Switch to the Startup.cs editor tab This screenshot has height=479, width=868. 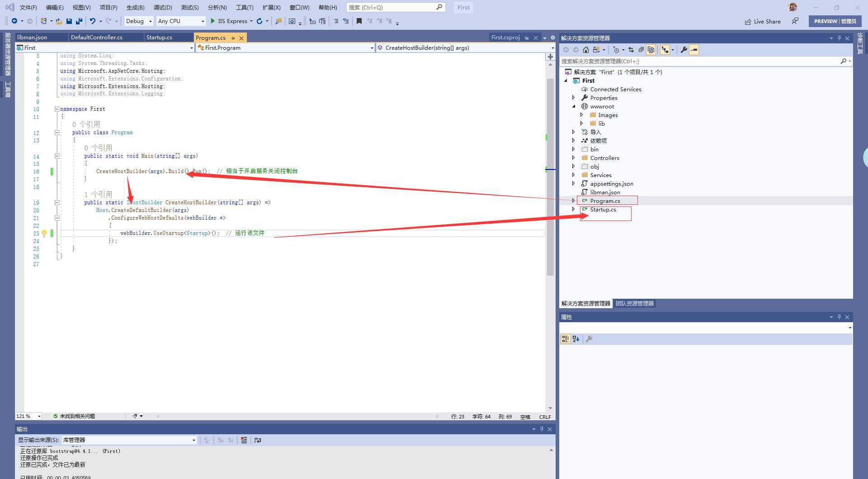pyautogui.click(x=159, y=38)
